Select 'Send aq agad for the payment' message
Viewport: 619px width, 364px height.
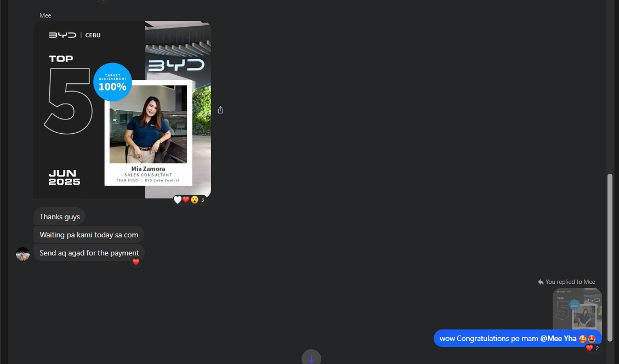pos(89,253)
